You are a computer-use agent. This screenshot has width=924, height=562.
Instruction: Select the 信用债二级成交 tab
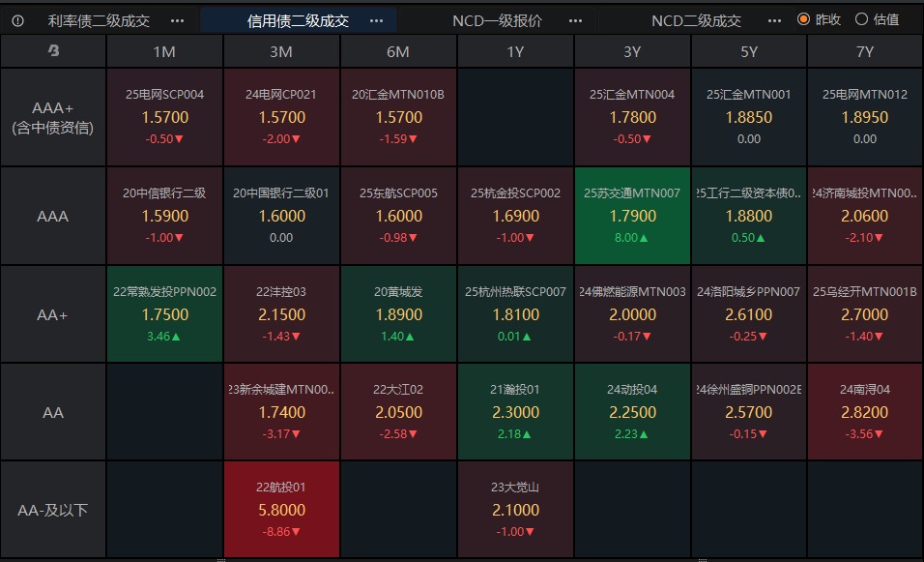(x=299, y=21)
